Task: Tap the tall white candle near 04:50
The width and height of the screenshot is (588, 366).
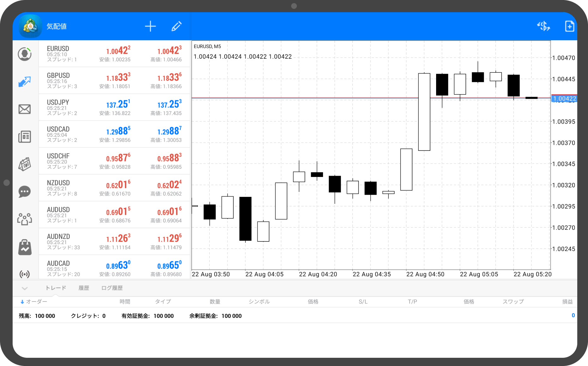Action: click(424, 112)
